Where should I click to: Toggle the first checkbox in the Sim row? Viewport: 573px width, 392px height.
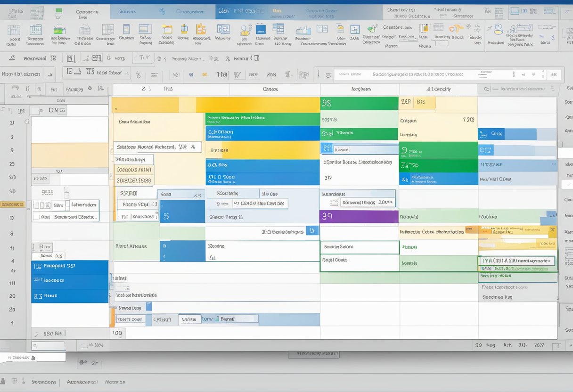pyautogui.click(x=37, y=205)
